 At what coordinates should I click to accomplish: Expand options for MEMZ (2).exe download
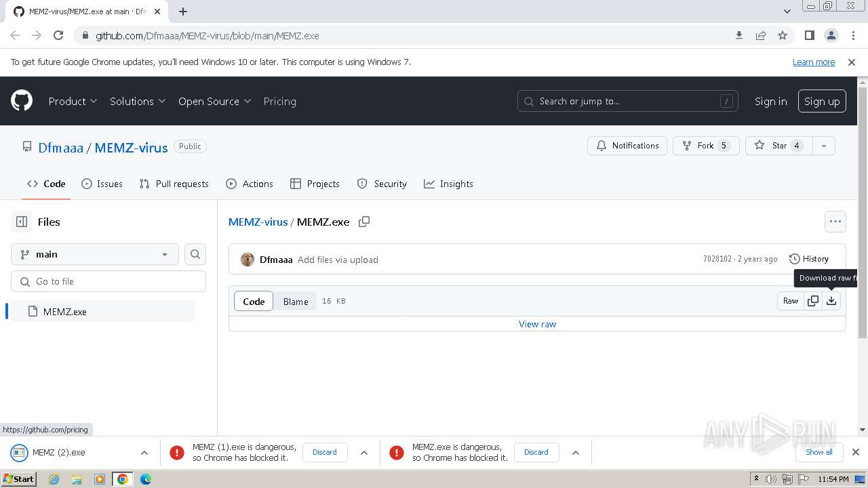(x=144, y=452)
